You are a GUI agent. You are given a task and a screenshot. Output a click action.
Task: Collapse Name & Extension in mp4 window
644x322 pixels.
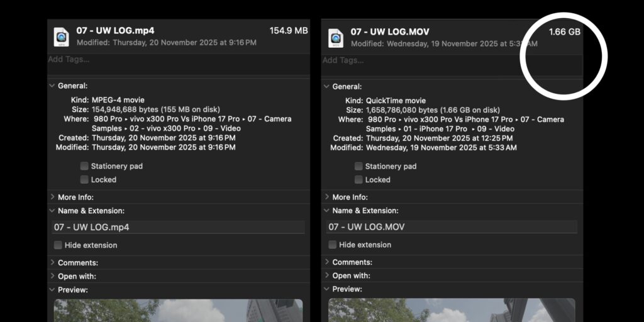point(52,211)
